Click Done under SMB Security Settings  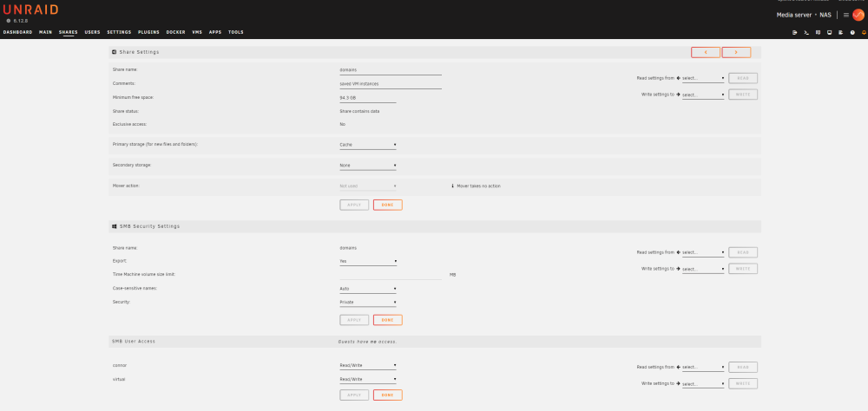click(x=387, y=320)
